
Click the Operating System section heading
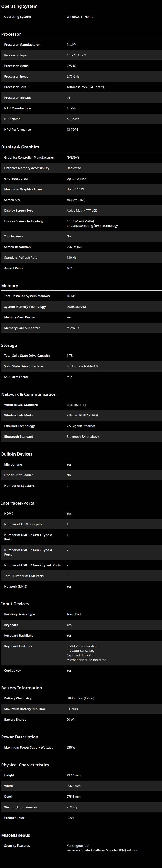(x=19, y=6)
